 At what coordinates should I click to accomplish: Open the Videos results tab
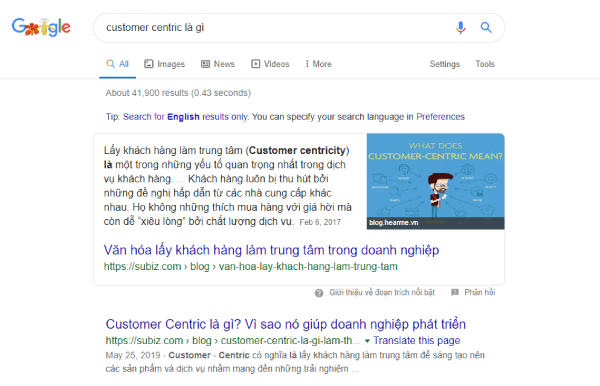click(270, 64)
